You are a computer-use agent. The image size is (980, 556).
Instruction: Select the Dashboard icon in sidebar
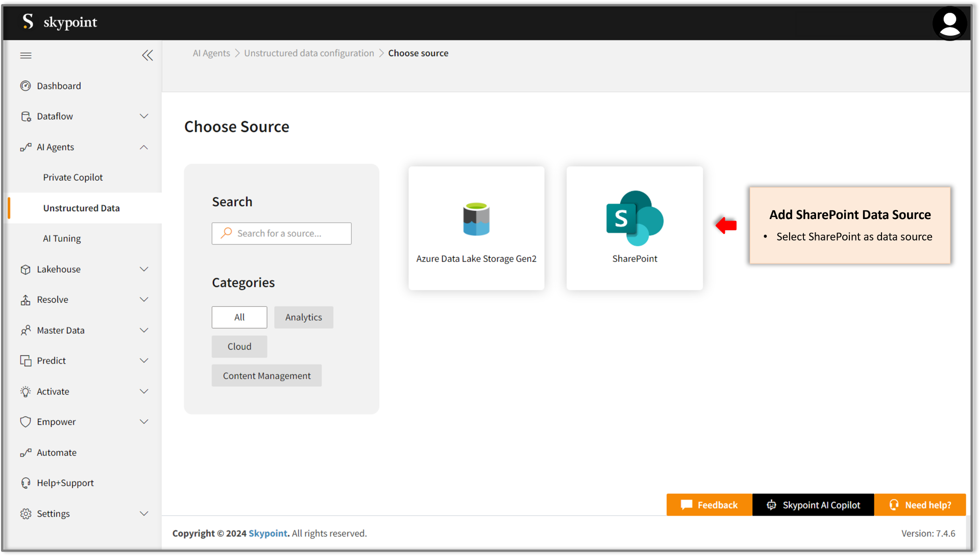(26, 86)
